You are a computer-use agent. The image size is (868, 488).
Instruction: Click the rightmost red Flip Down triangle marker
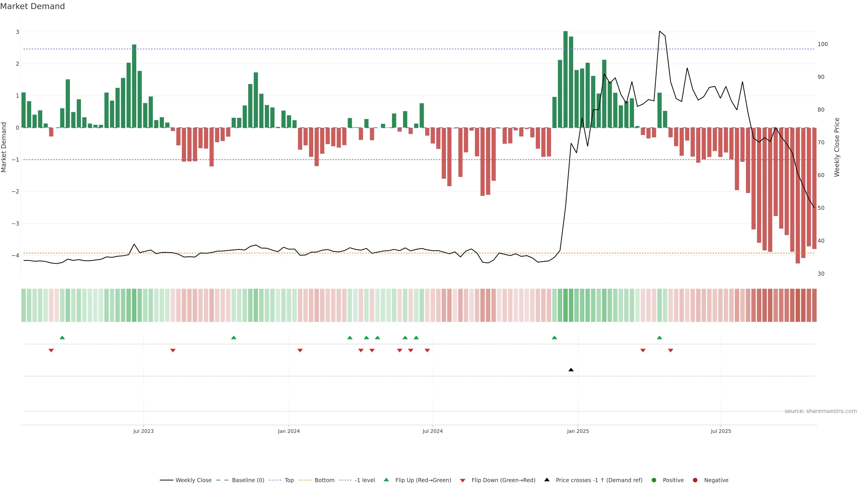pyautogui.click(x=670, y=351)
